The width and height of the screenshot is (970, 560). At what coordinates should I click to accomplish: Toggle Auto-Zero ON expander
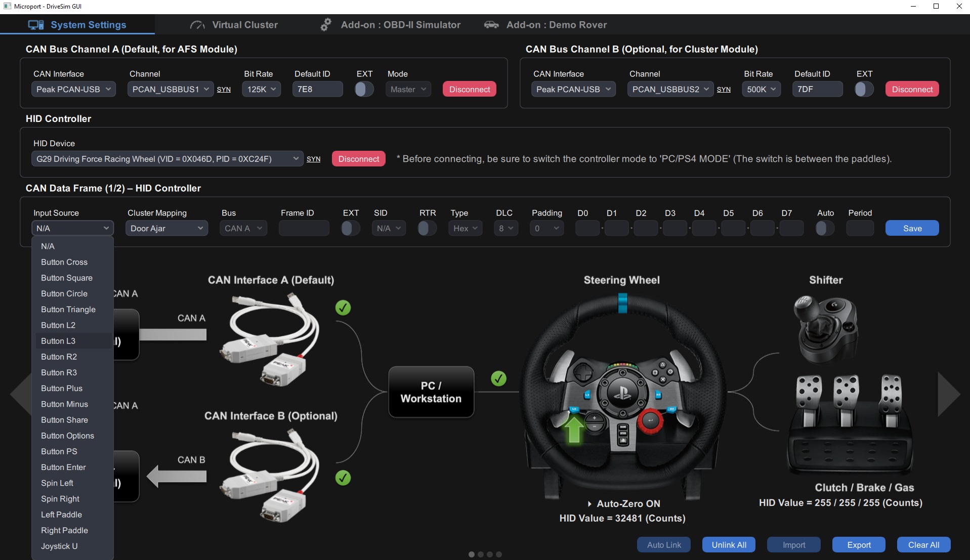click(x=623, y=504)
